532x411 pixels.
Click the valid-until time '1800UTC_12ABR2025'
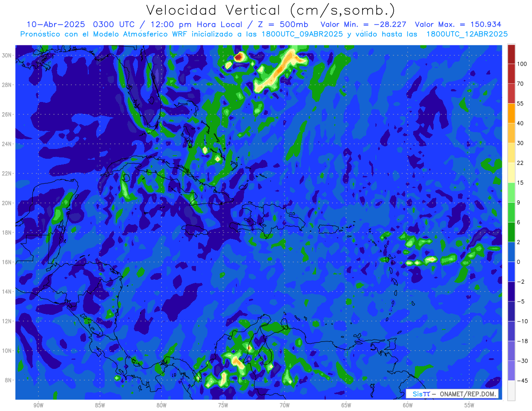click(467, 34)
